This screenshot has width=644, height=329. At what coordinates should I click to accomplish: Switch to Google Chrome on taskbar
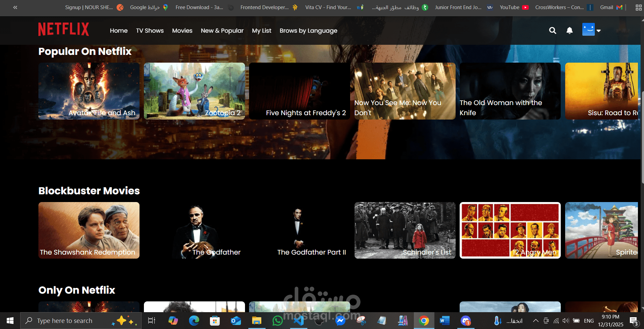point(424,321)
